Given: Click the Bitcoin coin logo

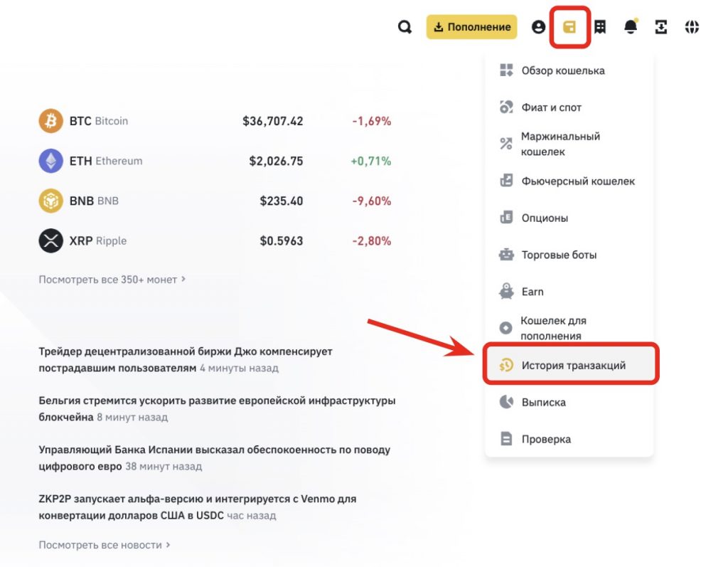Looking at the screenshot, I should (50, 121).
